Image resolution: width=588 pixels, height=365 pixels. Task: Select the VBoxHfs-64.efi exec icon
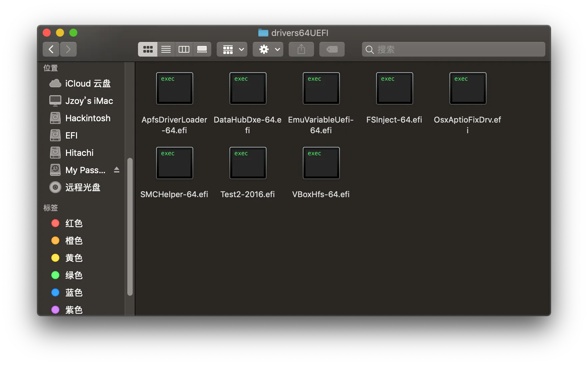coord(321,163)
